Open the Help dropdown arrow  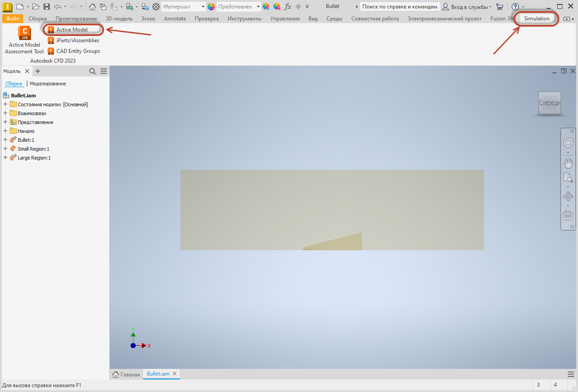coord(523,7)
